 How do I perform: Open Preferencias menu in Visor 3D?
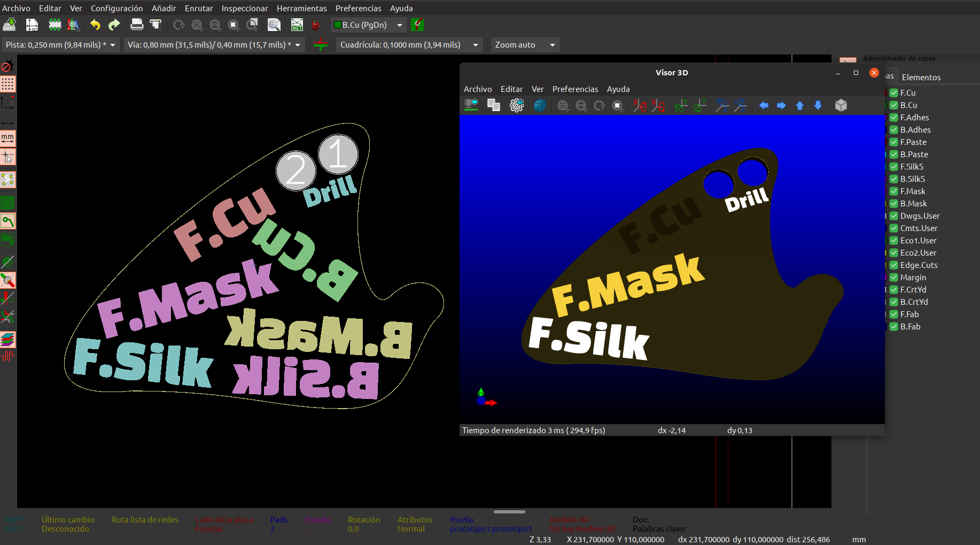[575, 89]
